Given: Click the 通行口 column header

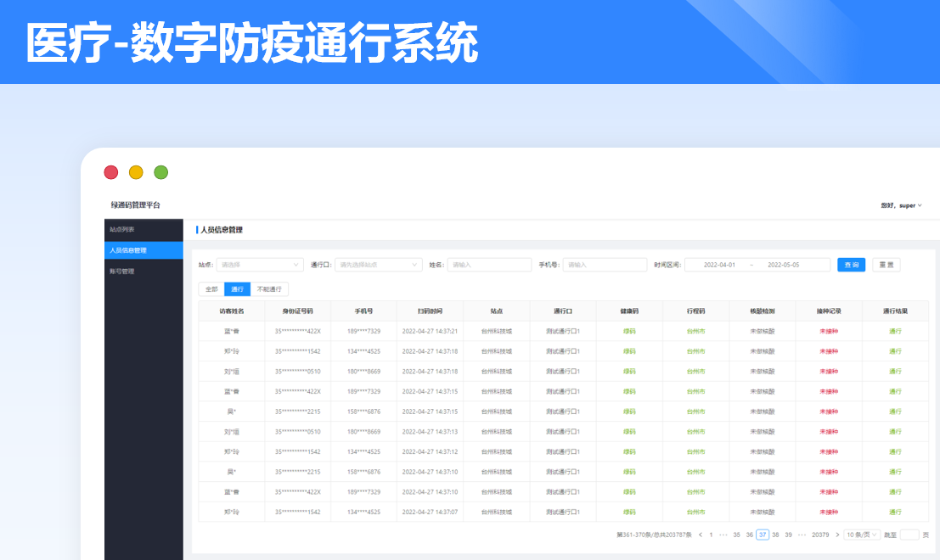Looking at the screenshot, I should pyautogui.click(x=563, y=311).
